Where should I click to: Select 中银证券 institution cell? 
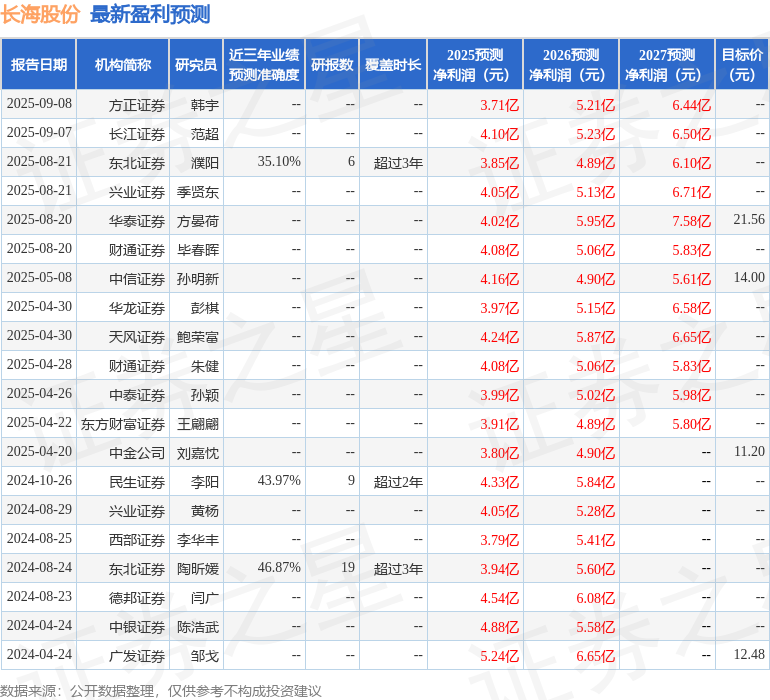tap(137, 627)
